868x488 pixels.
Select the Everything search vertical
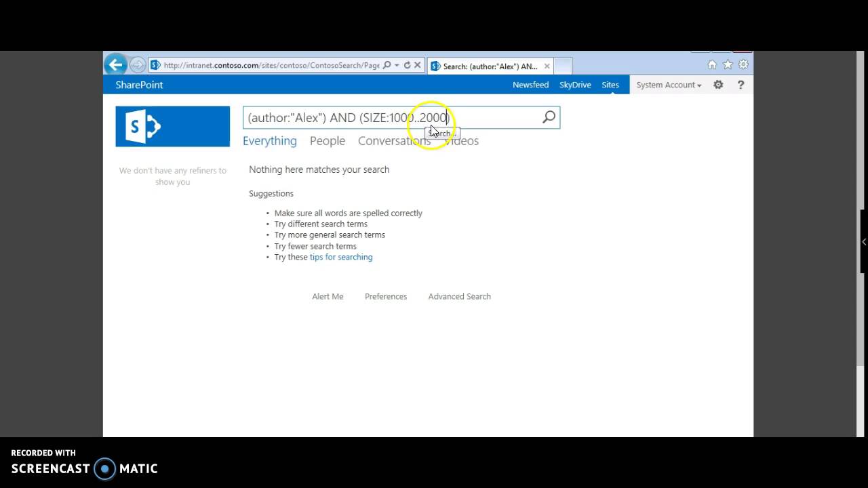pos(270,141)
